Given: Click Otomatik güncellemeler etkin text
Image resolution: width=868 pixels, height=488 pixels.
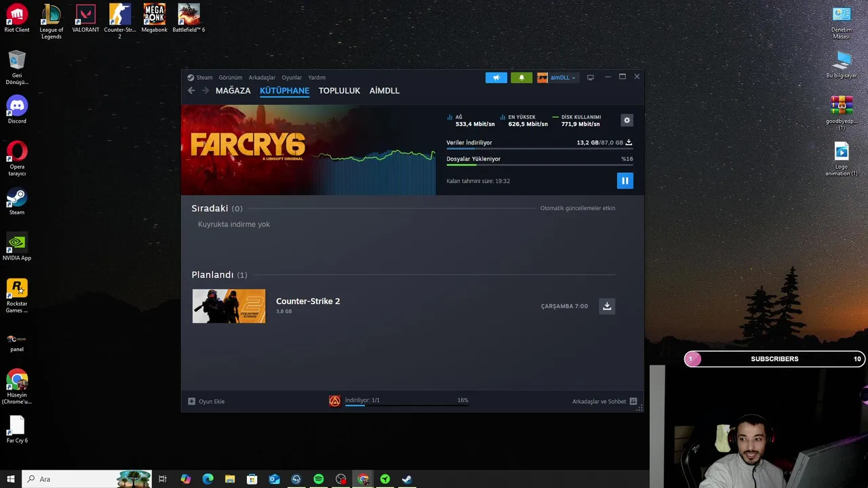Looking at the screenshot, I should [578, 208].
